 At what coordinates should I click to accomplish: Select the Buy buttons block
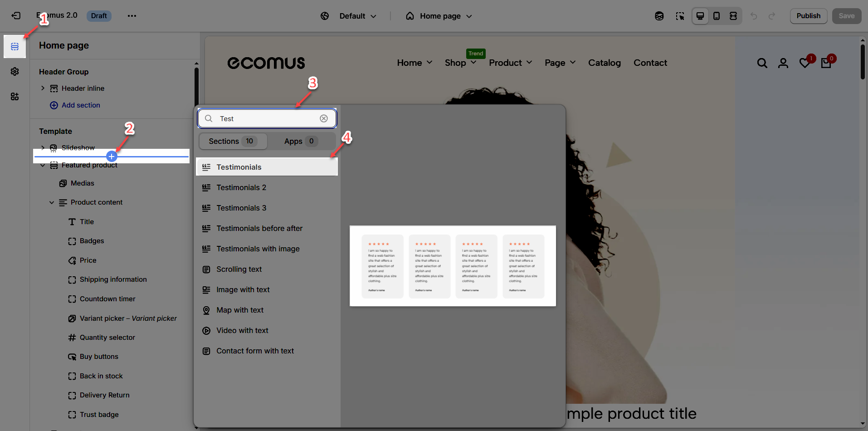coord(99,357)
